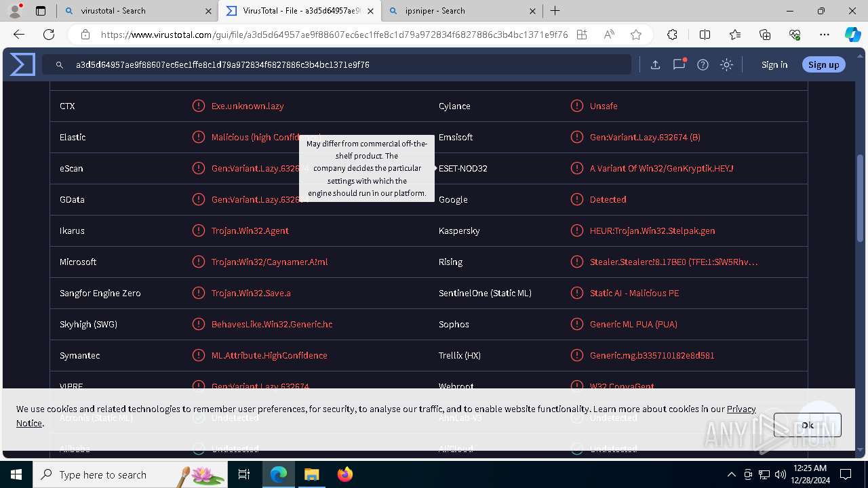Click the Trojan:Win32/Caynamer.A!ml detection
Image resolution: width=868 pixels, height=488 pixels.
269,262
